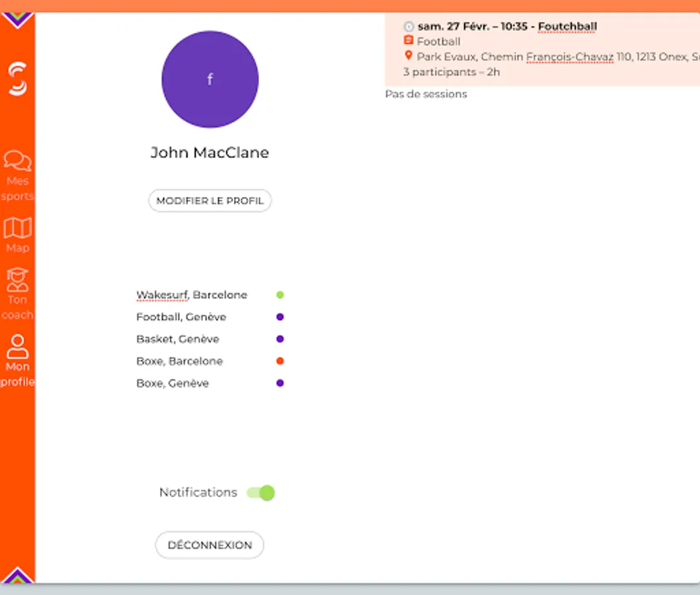Open the Map sidebar icon

pyautogui.click(x=17, y=228)
